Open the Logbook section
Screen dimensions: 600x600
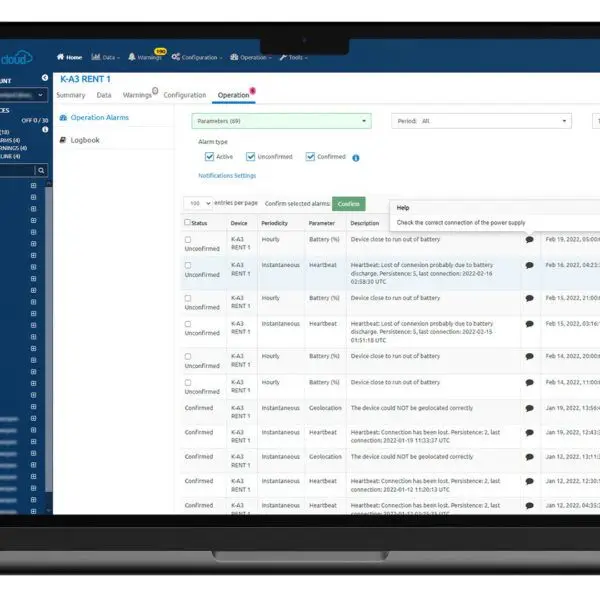[85, 140]
